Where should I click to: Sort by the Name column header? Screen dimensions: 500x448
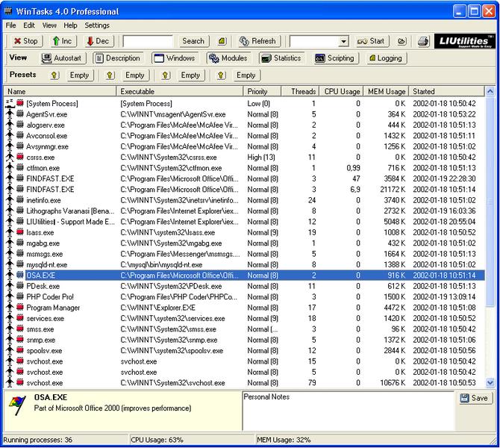point(60,91)
